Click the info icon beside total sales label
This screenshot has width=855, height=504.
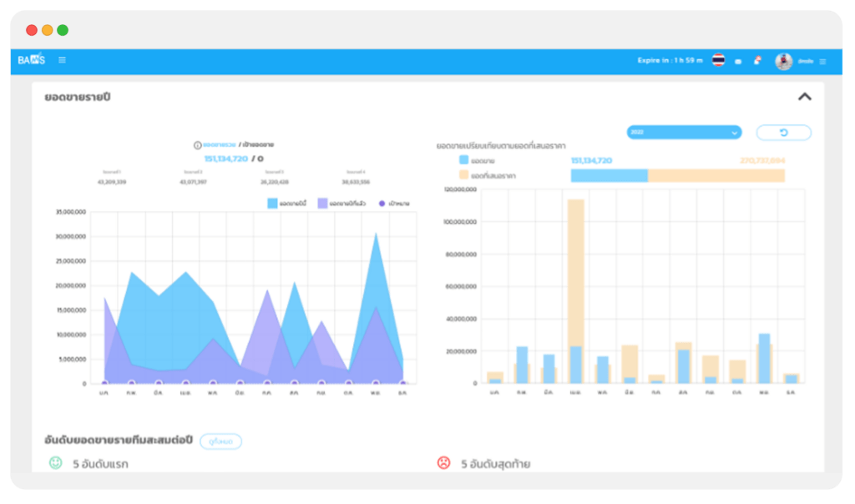pos(198,145)
